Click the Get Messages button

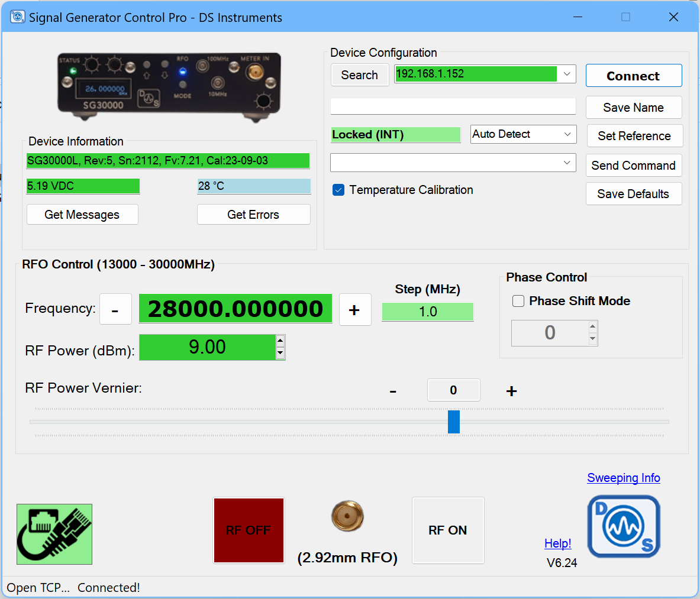click(x=82, y=215)
